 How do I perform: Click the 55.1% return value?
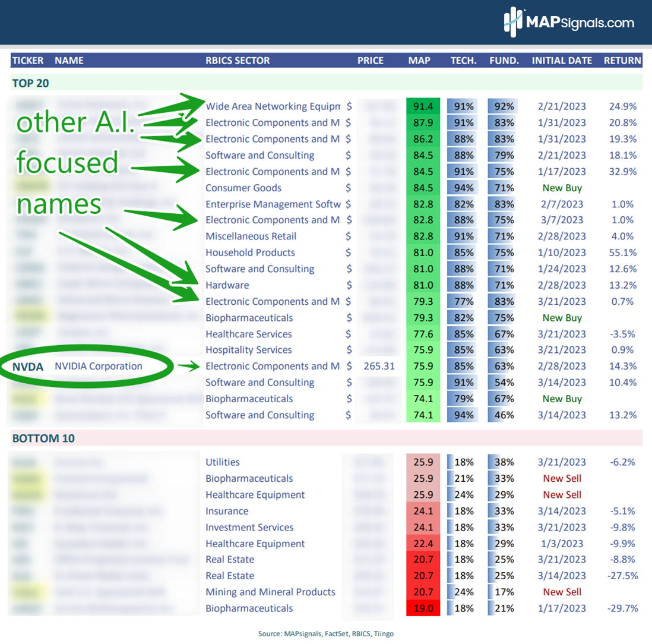(x=623, y=252)
